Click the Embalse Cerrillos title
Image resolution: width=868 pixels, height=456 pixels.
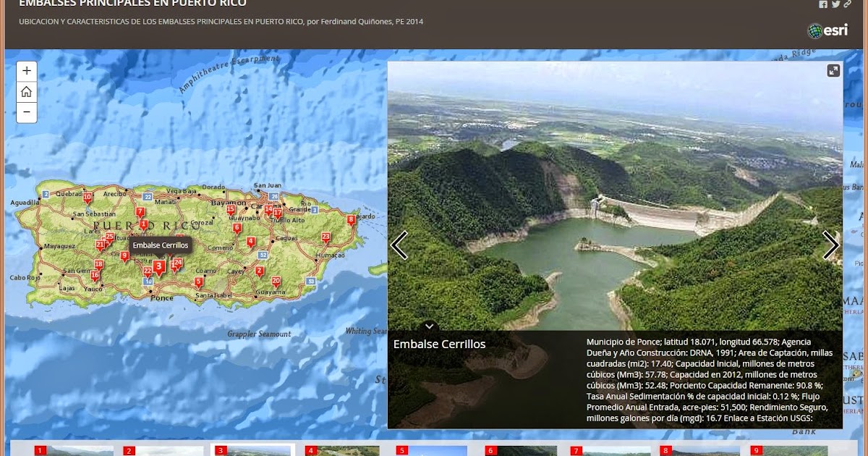pyautogui.click(x=439, y=344)
